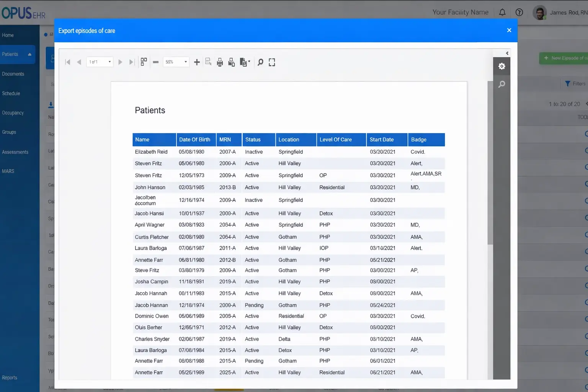The height and width of the screenshot is (392, 588).
Task: Open the help question mark icon
Action: click(x=519, y=12)
